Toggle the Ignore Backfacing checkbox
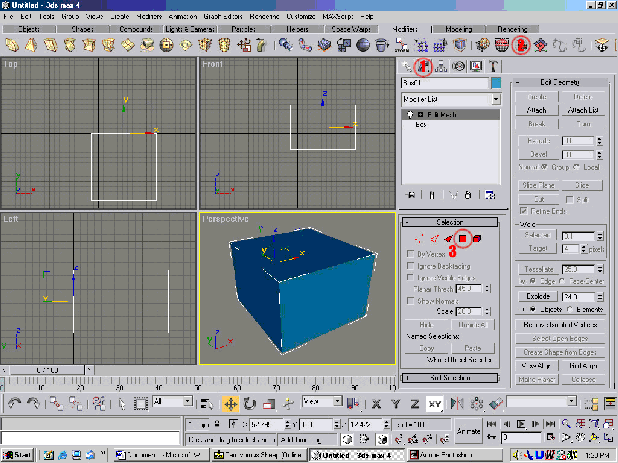 click(x=411, y=267)
